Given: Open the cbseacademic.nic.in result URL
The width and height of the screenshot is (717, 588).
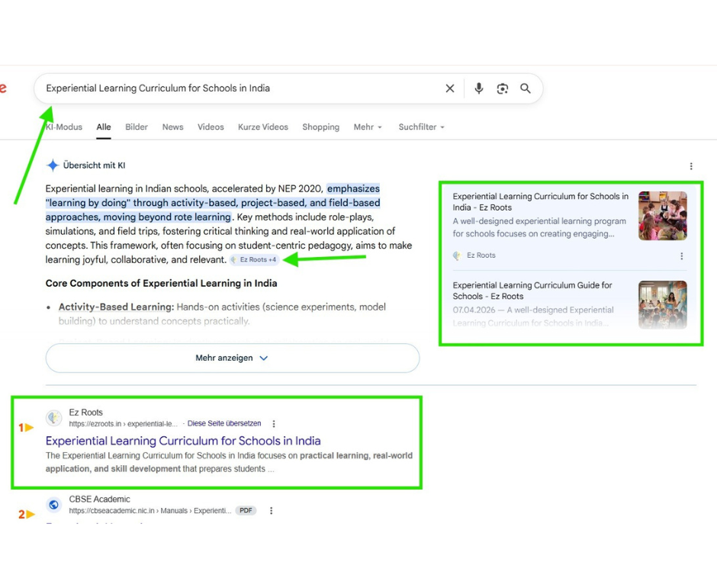Looking at the screenshot, I should pos(150,511).
